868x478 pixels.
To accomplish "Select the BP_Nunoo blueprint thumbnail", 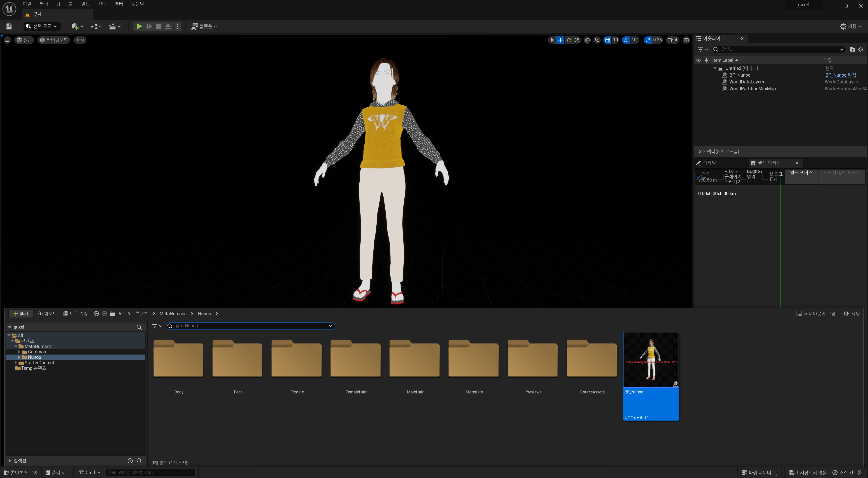I will tap(651, 360).
